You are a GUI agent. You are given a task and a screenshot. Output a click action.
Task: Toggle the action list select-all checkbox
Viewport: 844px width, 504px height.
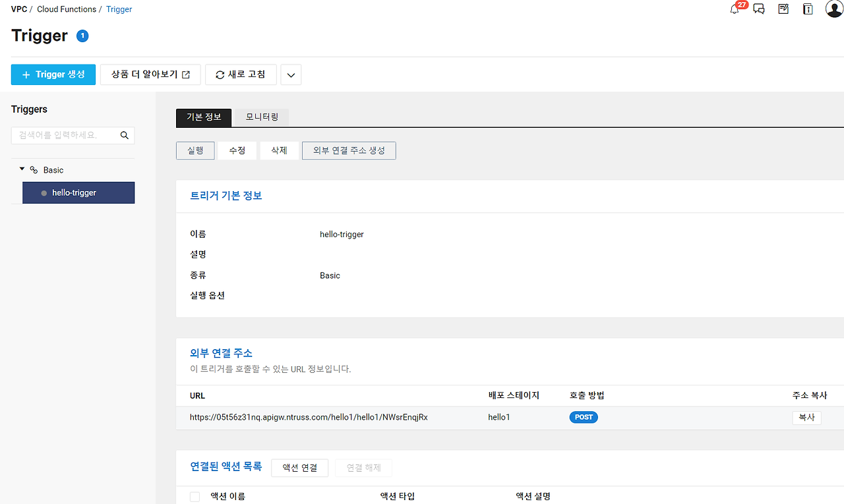[x=195, y=496]
